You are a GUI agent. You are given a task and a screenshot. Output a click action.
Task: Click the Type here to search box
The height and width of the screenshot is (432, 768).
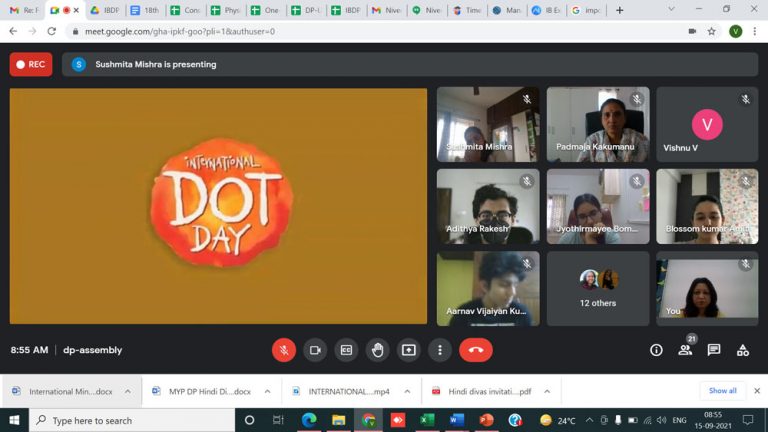pos(132,420)
